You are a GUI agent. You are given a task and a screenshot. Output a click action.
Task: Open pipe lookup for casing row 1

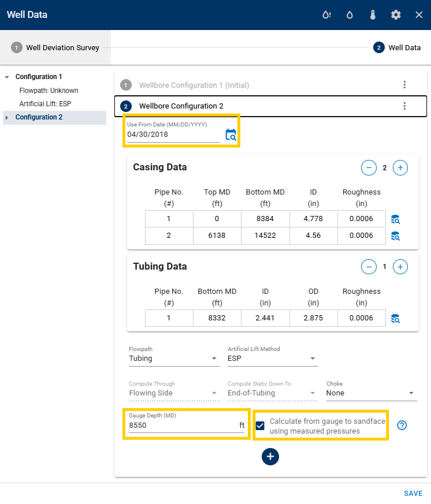click(x=395, y=219)
